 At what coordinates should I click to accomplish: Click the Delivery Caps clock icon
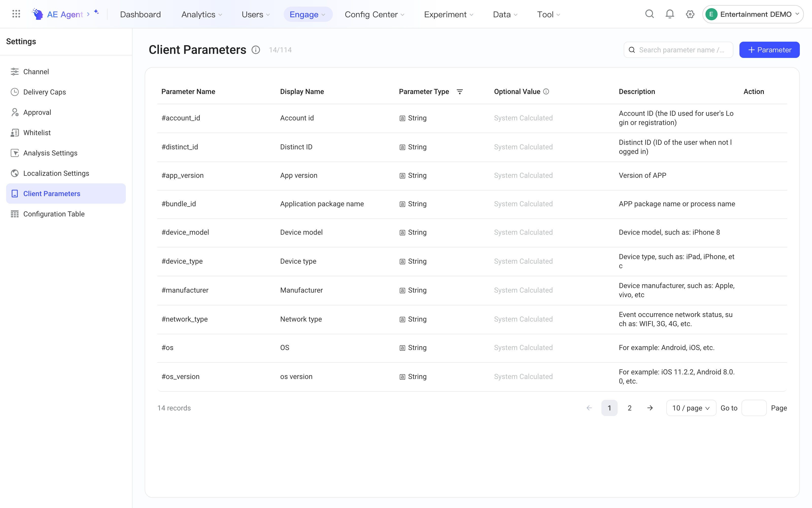(15, 92)
